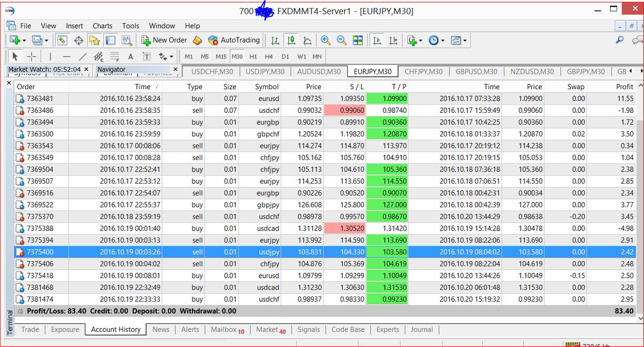This screenshot has height=347, width=644.
Task: Open the MetaEditor book icon
Action: pyautogui.click(x=197, y=40)
